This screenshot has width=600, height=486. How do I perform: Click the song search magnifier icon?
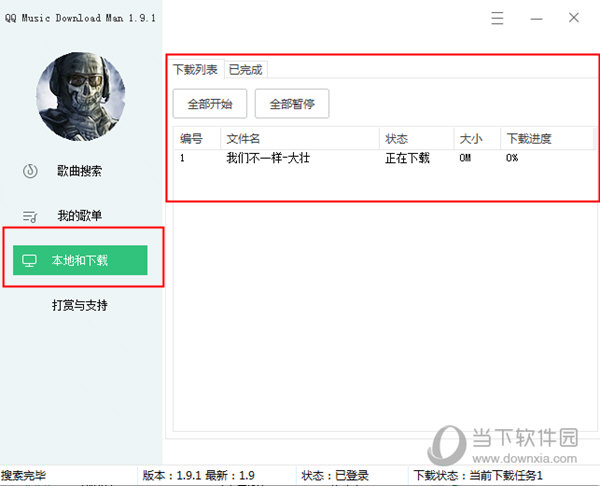click(x=30, y=171)
